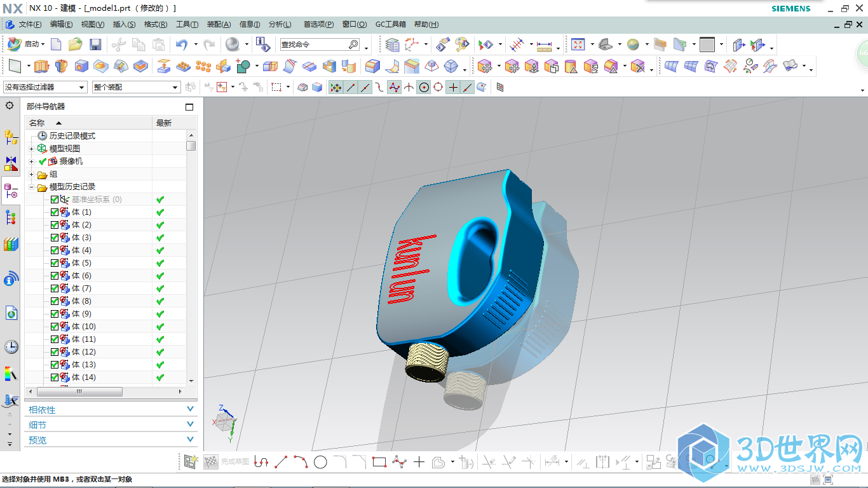Uncheck the checkbox for 体 (9)

54,314
